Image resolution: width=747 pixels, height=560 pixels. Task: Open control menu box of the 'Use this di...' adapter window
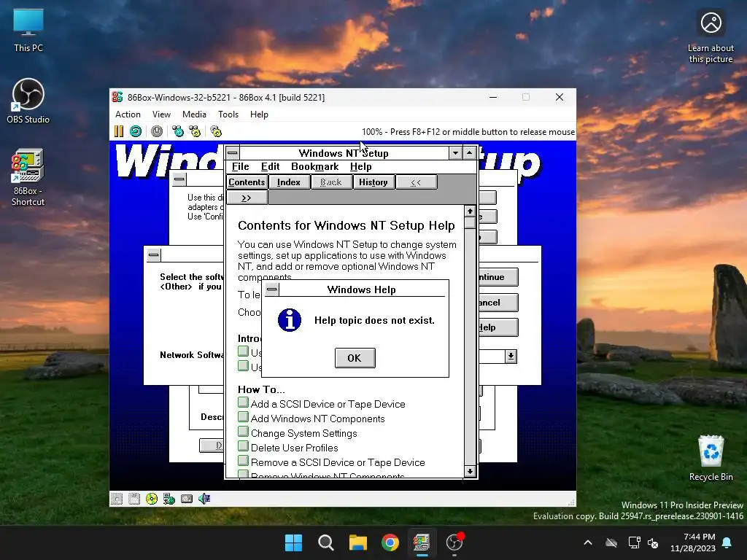click(179, 179)
